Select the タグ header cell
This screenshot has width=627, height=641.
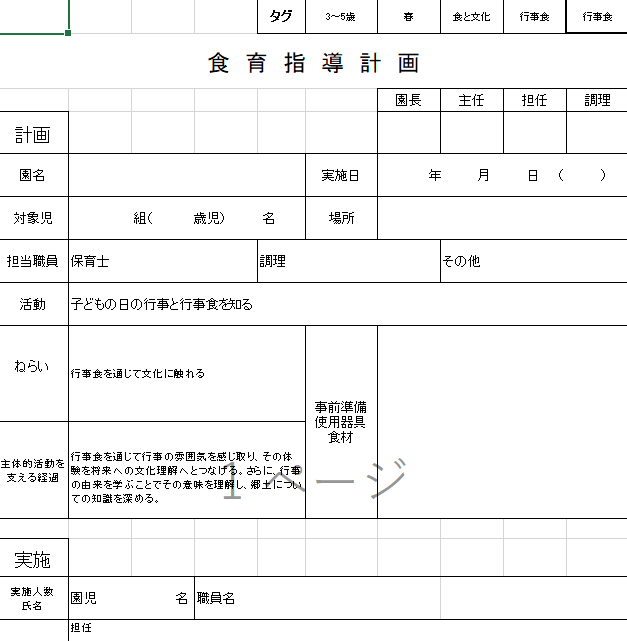[281, 16]
